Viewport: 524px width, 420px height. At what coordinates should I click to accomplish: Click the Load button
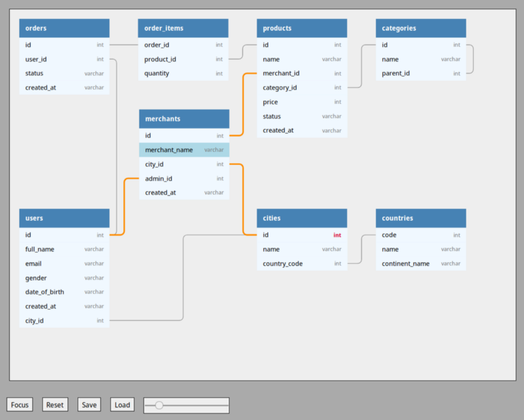click(122, 405)
